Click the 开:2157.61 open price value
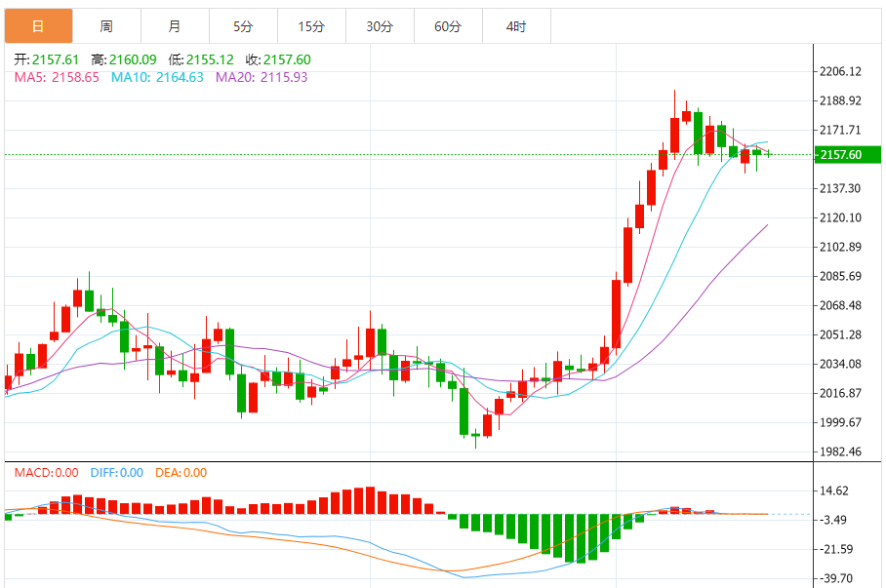Screen dimensions: 886x588 (x=46, y=59)
